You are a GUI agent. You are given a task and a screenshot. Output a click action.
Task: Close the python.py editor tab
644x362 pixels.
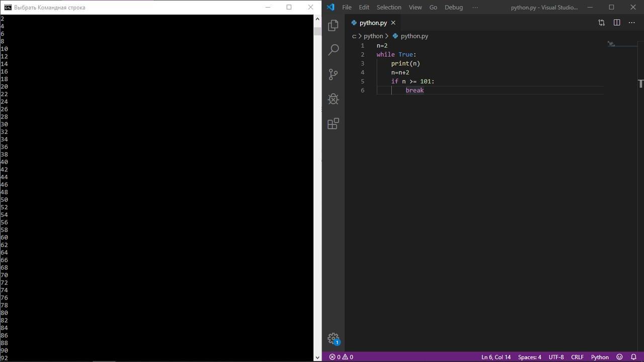(x=393, y=23)
